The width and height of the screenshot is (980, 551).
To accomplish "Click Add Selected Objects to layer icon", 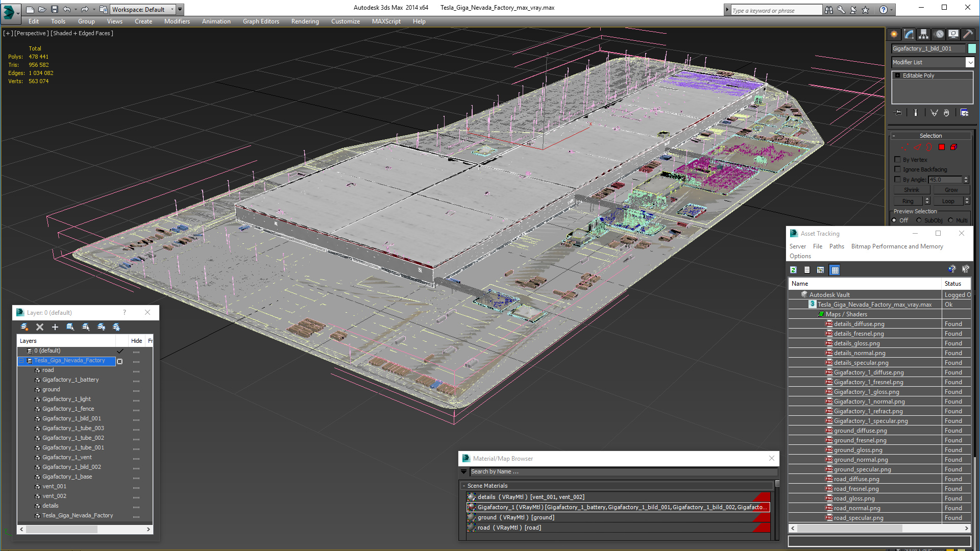I will coord(55,327).
